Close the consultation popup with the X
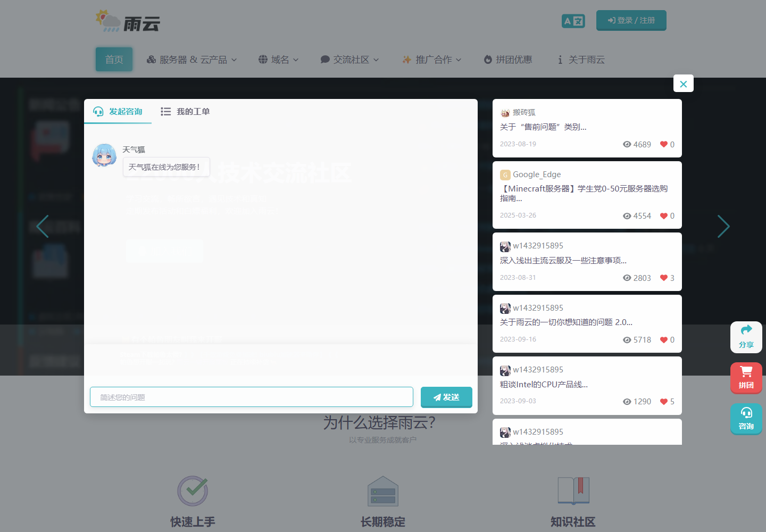Viewport: 766px width, 532px height. 684,84
